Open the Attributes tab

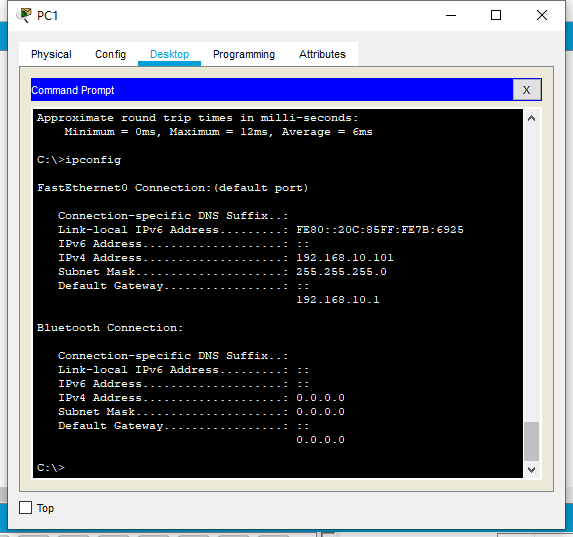click(x=322, y=54)
